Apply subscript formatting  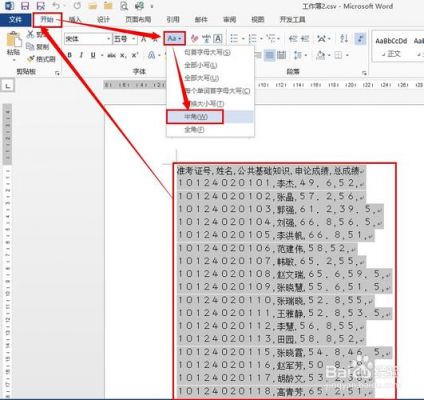(x=123, y=56)
